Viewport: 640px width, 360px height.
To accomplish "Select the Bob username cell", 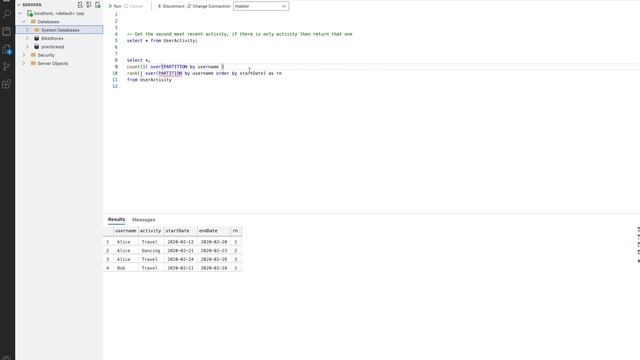I will tap(126, 268).
